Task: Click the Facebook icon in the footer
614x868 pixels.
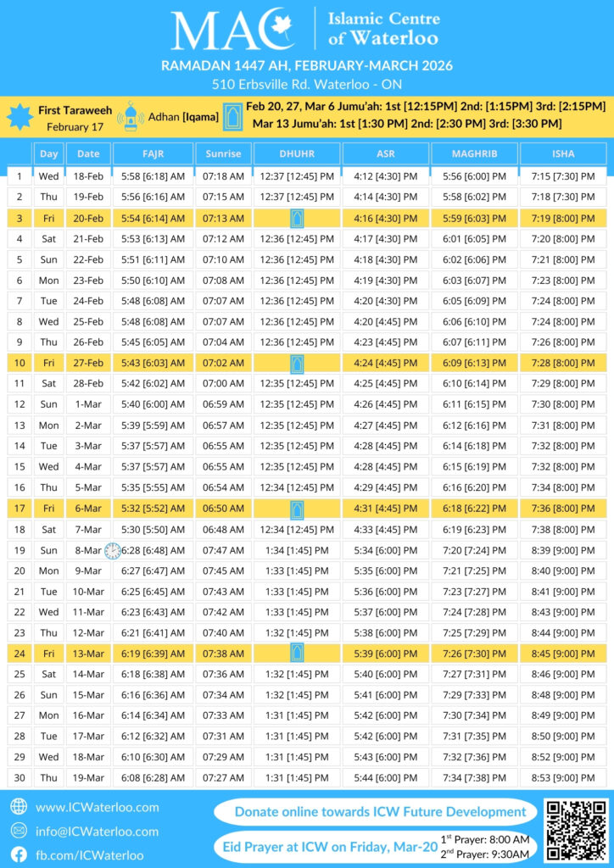Action: pos(19,855)
